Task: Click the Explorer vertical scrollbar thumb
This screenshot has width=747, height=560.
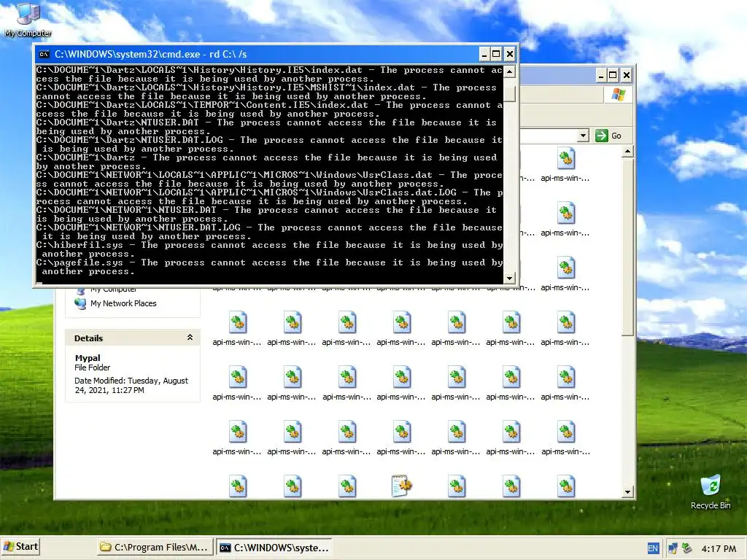Action: click(627, 246)
